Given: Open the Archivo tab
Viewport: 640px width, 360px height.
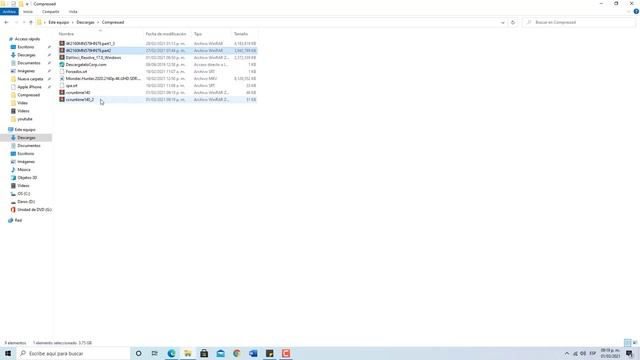Looking at the screenshot, I should click(9, 12).
